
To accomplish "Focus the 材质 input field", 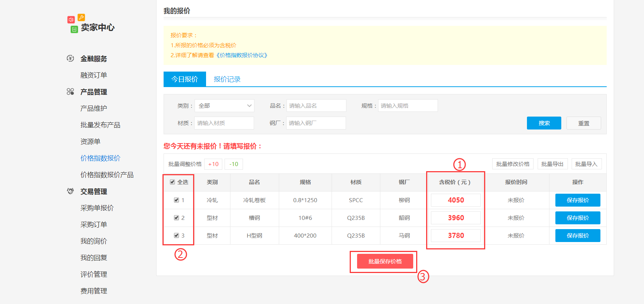I will point(224,123).
